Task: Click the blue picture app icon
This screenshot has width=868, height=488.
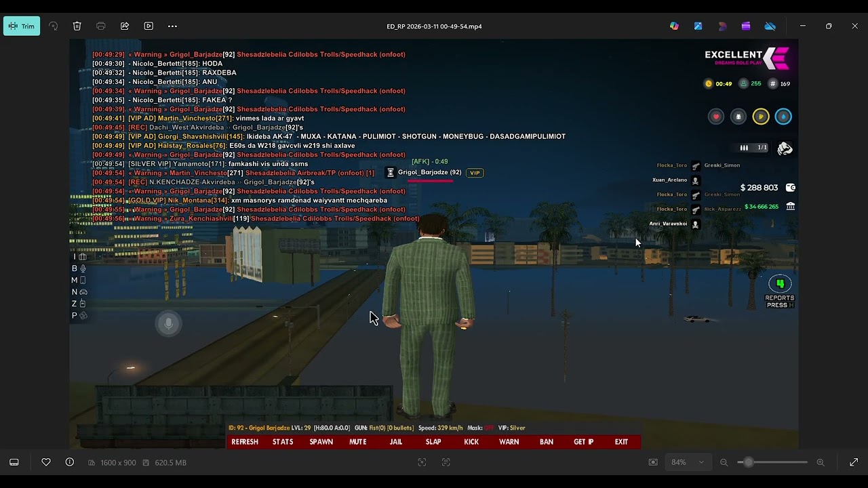Action: 698,26
